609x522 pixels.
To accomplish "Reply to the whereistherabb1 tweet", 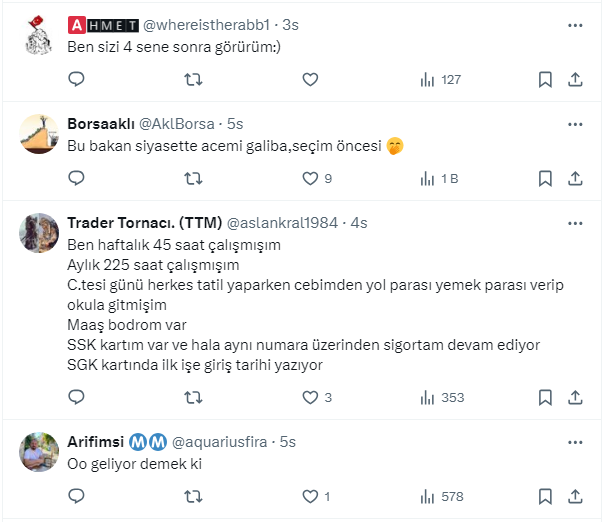I will click(76, 80).
